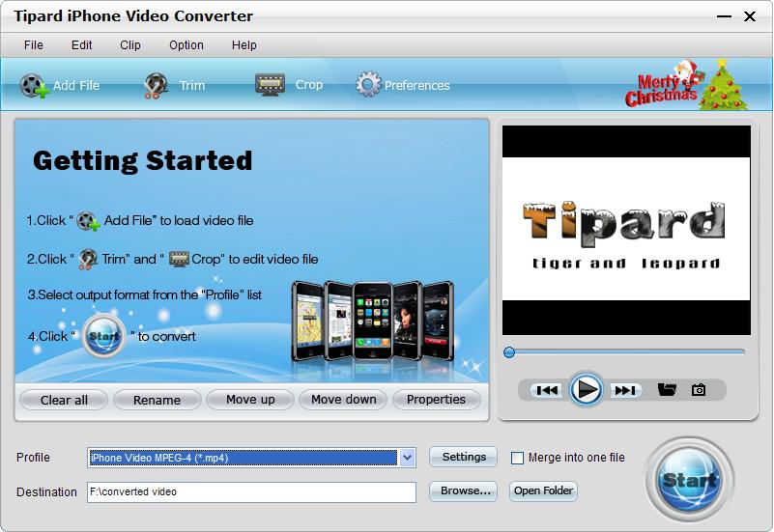Close the Tipard iPhone Video Converter window
774x532 pixels.
pos(750,16)
